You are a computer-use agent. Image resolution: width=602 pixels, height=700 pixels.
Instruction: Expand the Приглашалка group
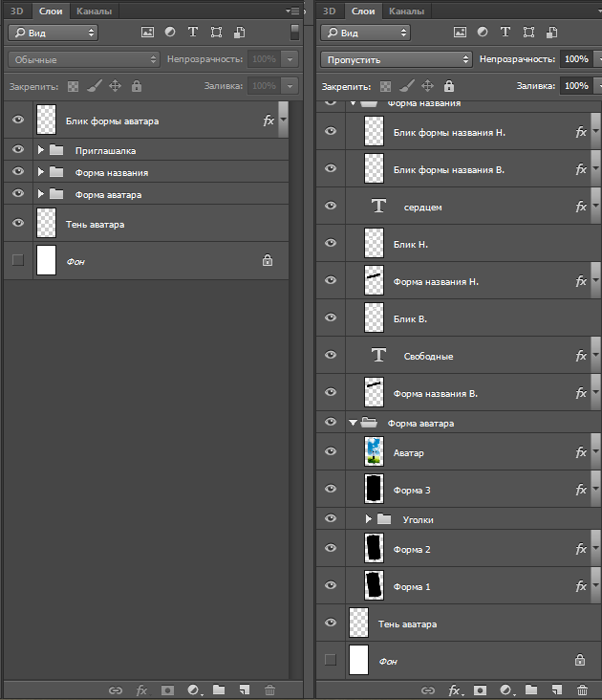point(40,150)
